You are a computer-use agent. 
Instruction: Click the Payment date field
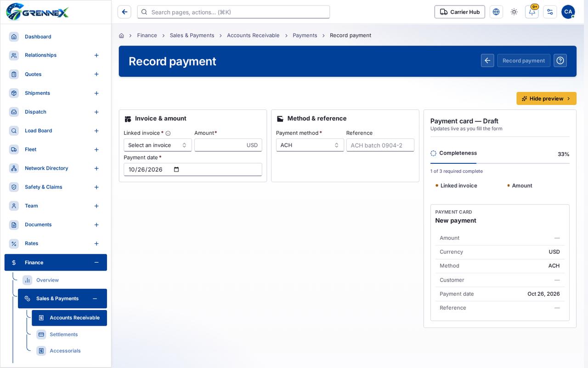click(x=193, y=169)
